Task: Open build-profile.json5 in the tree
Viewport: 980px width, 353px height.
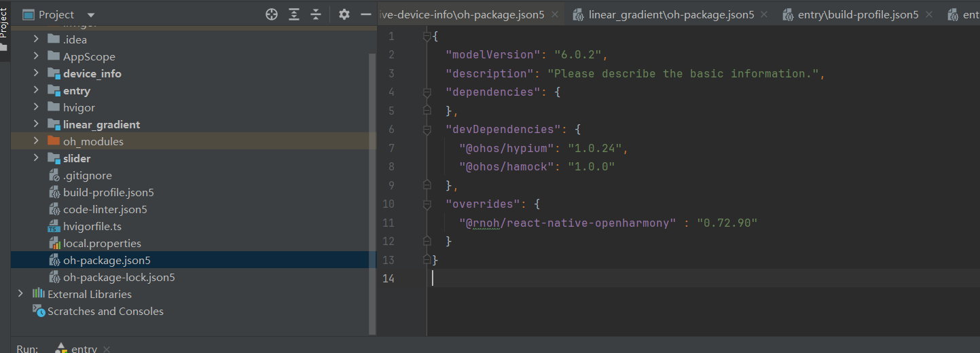Action: pos(109,192)
